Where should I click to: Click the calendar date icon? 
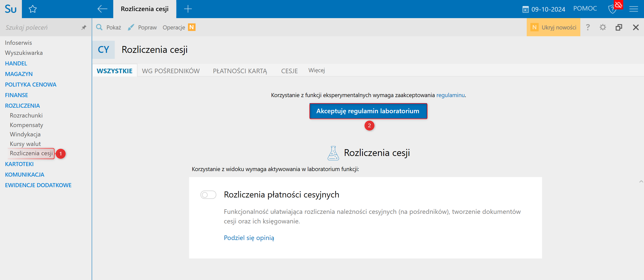pos(525,10)
